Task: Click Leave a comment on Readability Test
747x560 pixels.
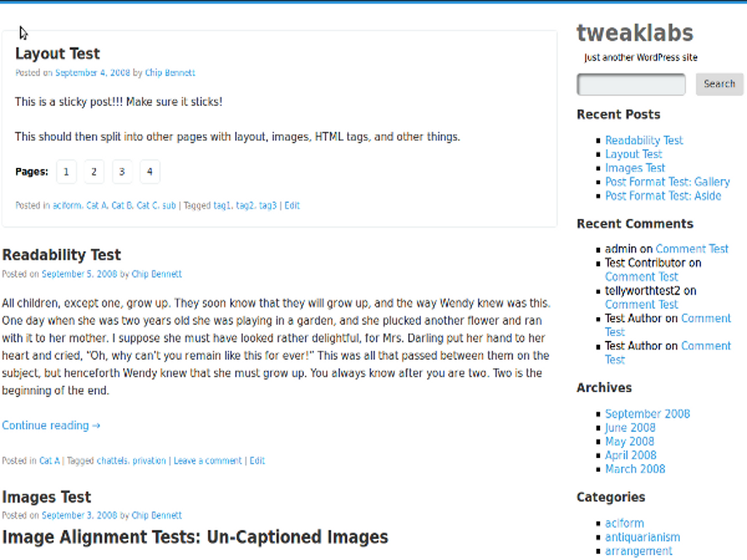Action: click(207, 460)
